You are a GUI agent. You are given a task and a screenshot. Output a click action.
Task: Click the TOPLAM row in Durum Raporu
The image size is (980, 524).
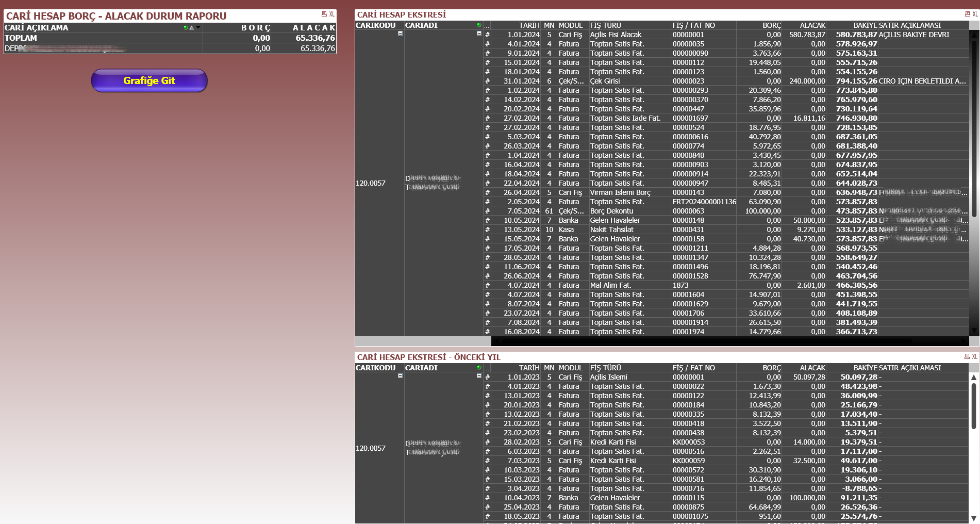point(21,38)
